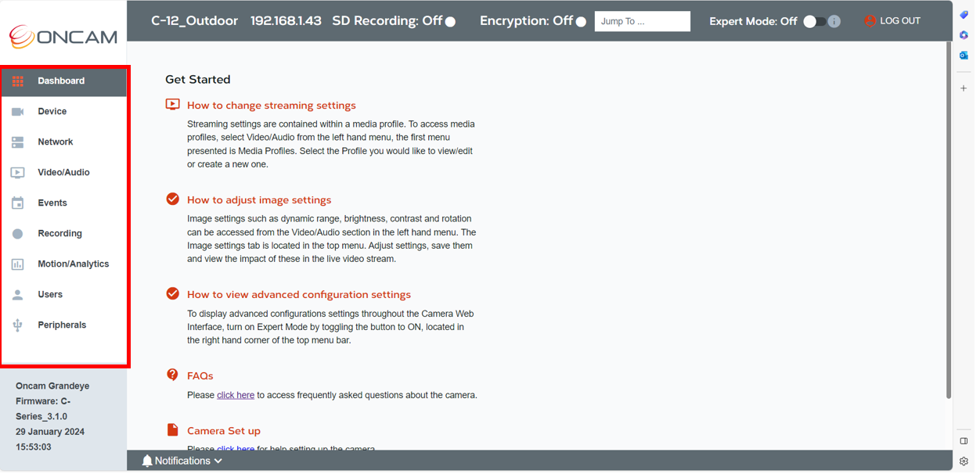
Task: Toggle the browser sidebar panel icon
Action: (964, 441)
